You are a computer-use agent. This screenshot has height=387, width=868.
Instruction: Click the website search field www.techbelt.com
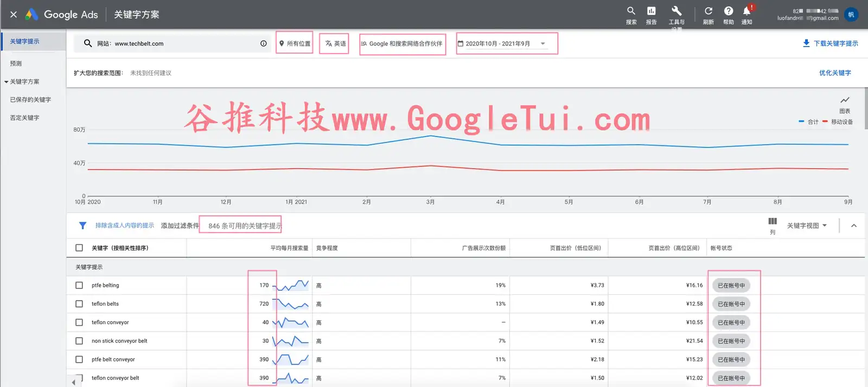pos(173,43)
